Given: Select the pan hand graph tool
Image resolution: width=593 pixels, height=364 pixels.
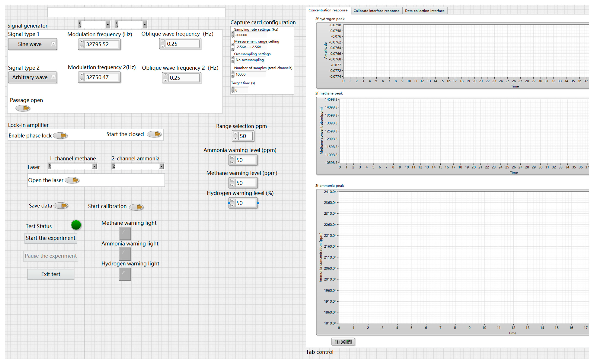Looking at the screenshot, I should pyautogui.click(x=349, y=342).
